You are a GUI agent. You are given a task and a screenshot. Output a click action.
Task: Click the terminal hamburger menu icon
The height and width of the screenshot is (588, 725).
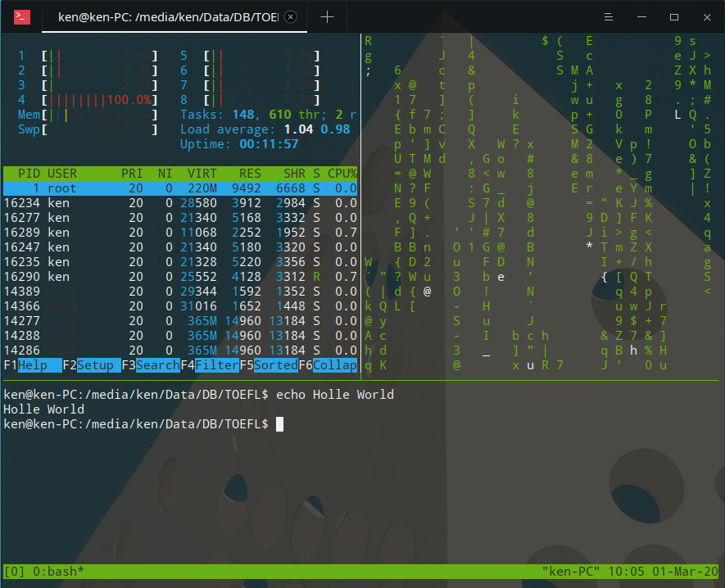coord(607,16)
